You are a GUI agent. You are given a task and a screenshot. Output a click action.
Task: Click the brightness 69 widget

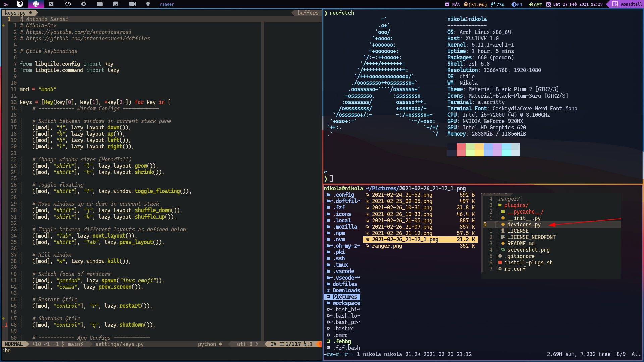(x=517, y=4)
